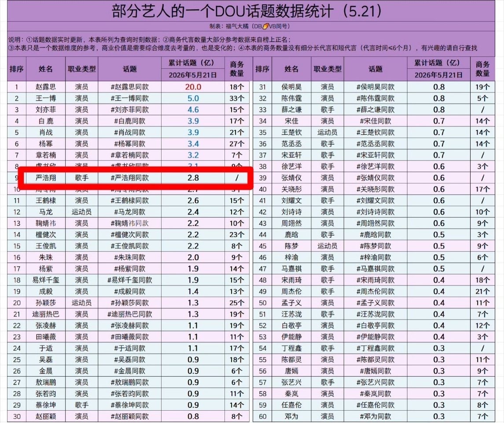Click the name cell 田曦薇
This screenshot has width=504, height=423.
[46, 337]
